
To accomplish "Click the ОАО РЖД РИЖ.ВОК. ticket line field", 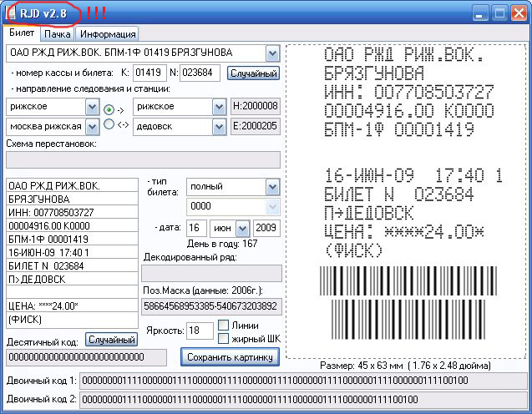I will click(73, 185).
